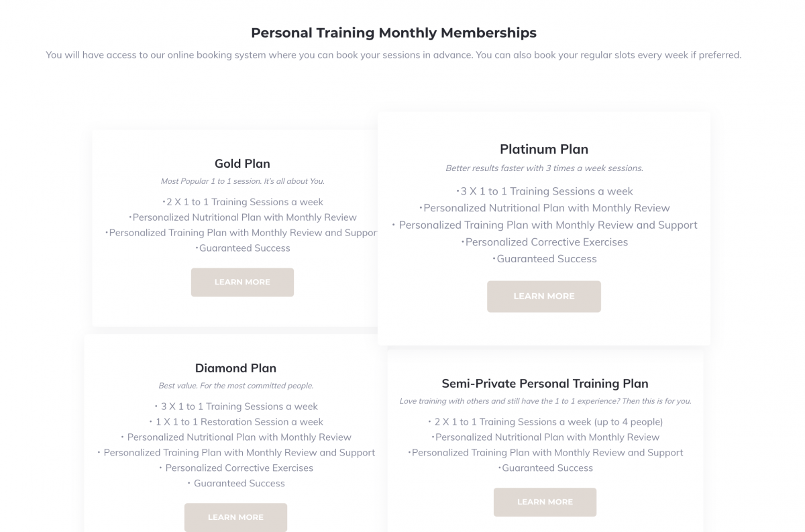805x532 pixels.
Task: Click Gold Plan's 2 X 1 to 1 Training Sessions line
Action: (x=243, y=202)
